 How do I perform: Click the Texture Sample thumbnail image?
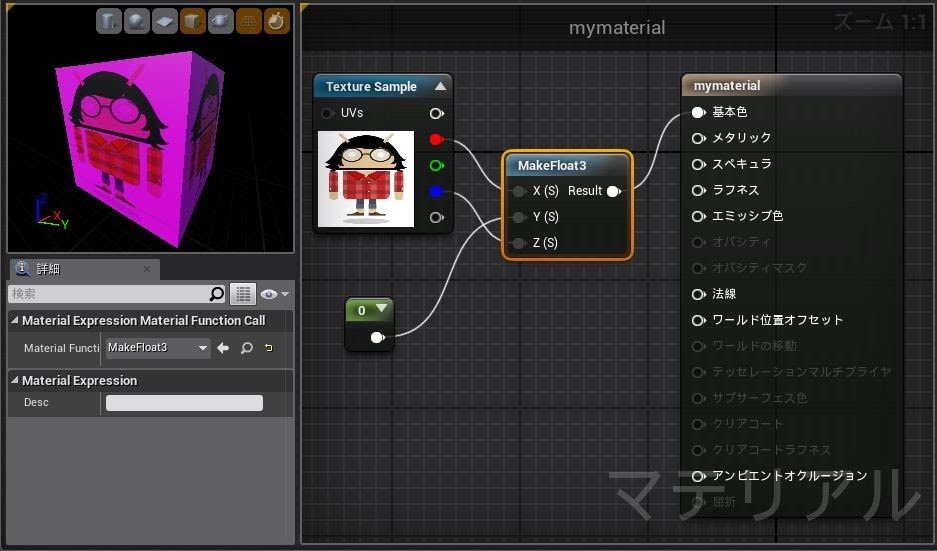point(365,178)
